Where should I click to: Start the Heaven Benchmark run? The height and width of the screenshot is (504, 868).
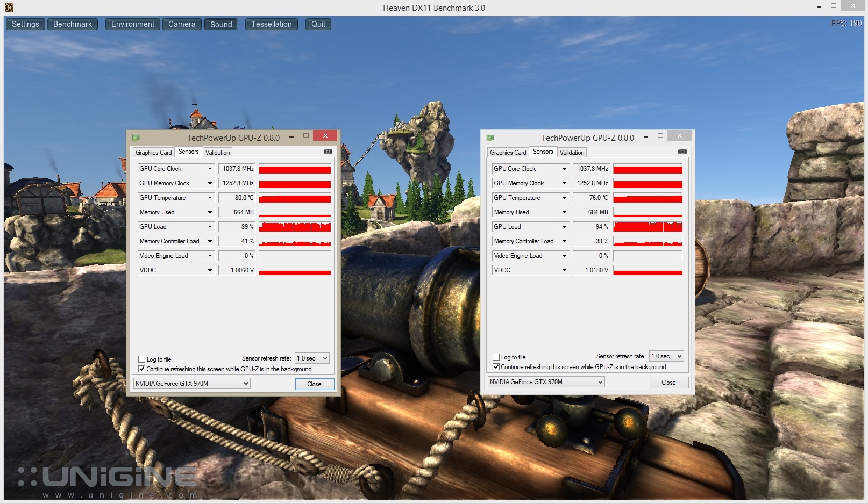click(73, 24)
